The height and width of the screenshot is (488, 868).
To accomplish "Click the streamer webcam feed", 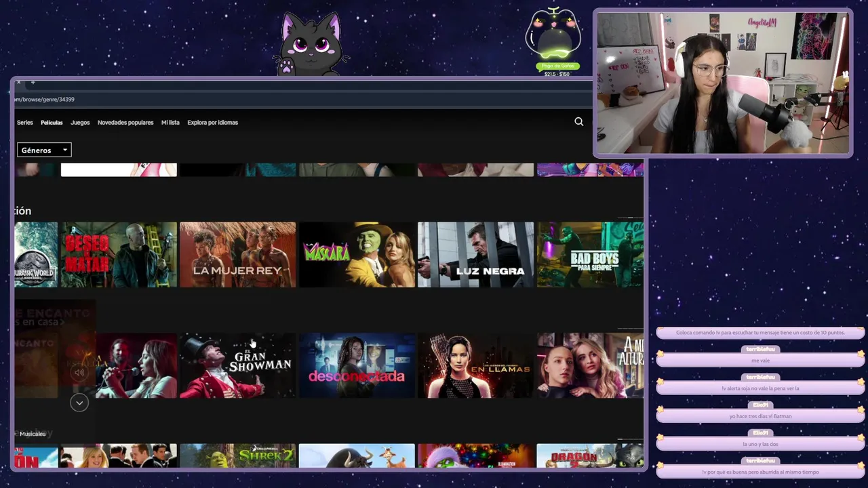I will click(x=723, y=83).
